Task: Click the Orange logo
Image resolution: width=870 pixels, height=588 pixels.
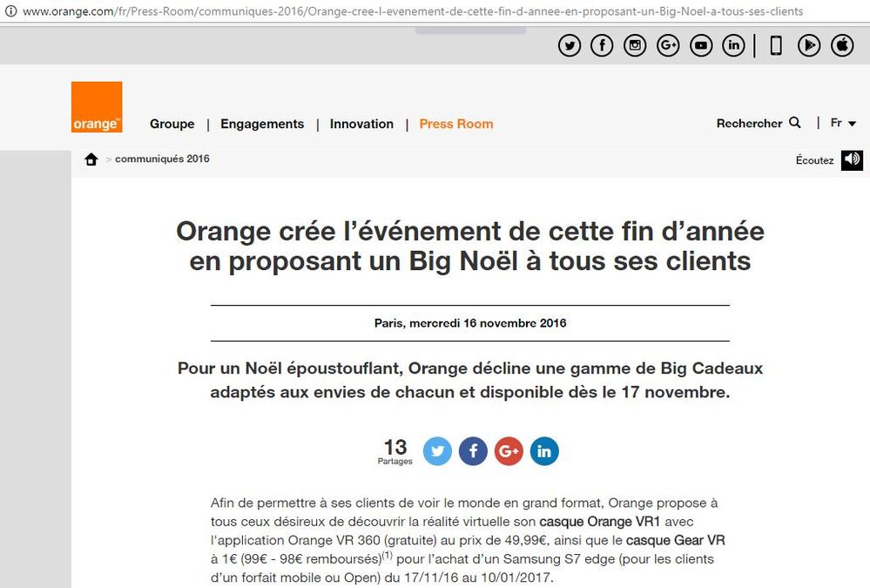Action: 97,107
